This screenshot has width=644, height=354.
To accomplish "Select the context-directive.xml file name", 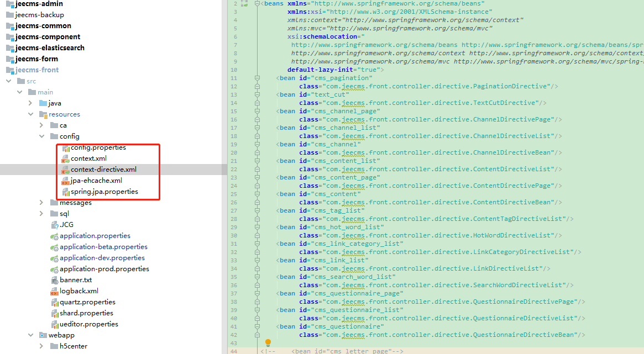I will pyautogui.click(x=103, y=170).
